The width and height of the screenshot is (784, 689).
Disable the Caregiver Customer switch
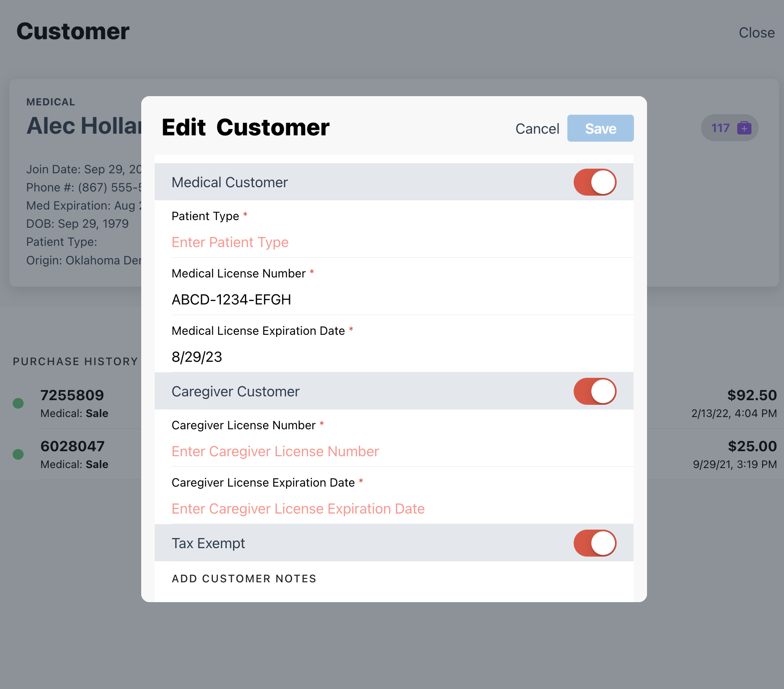pyautogui.click(x=595, y=391)
